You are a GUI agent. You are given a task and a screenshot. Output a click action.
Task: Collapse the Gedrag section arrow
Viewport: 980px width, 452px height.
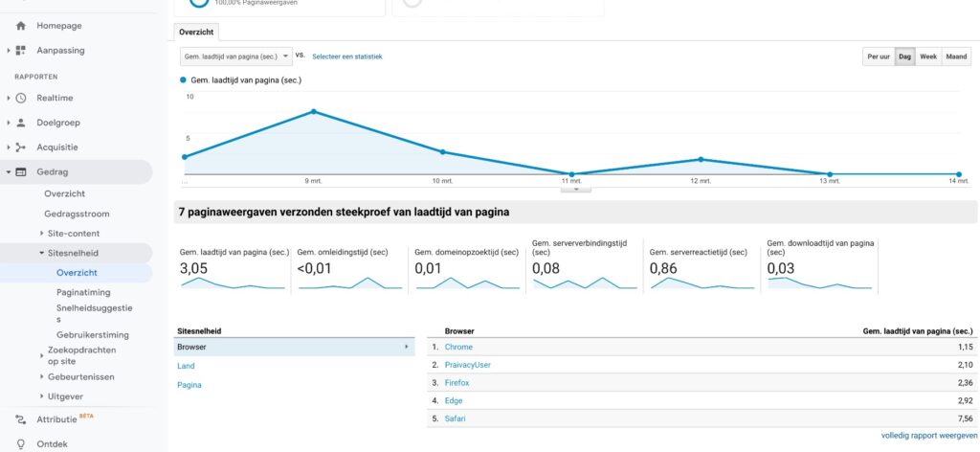coord(8,172)
